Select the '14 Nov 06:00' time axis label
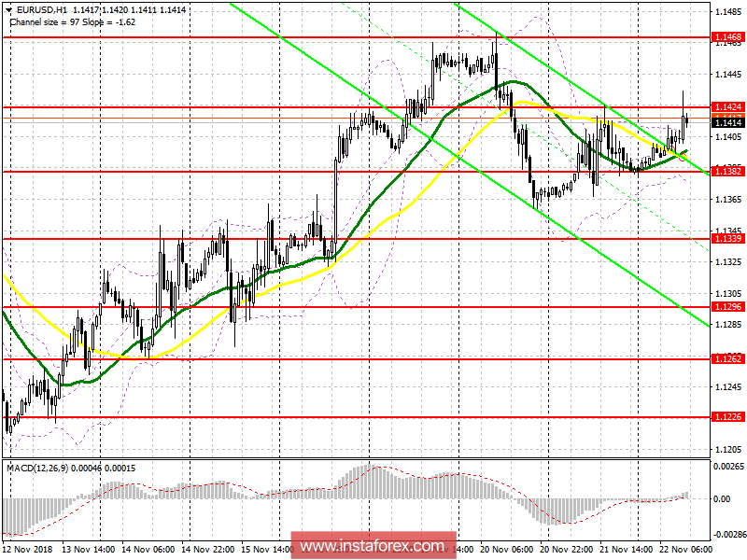Image resolution: width=747 pixels, height=560 pixels. coord(148,550)
